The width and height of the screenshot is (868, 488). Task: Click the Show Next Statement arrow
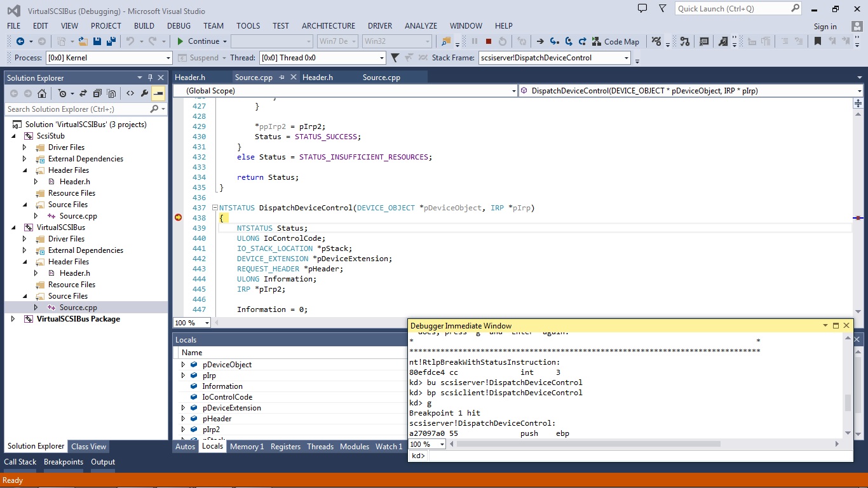[539, 41]
